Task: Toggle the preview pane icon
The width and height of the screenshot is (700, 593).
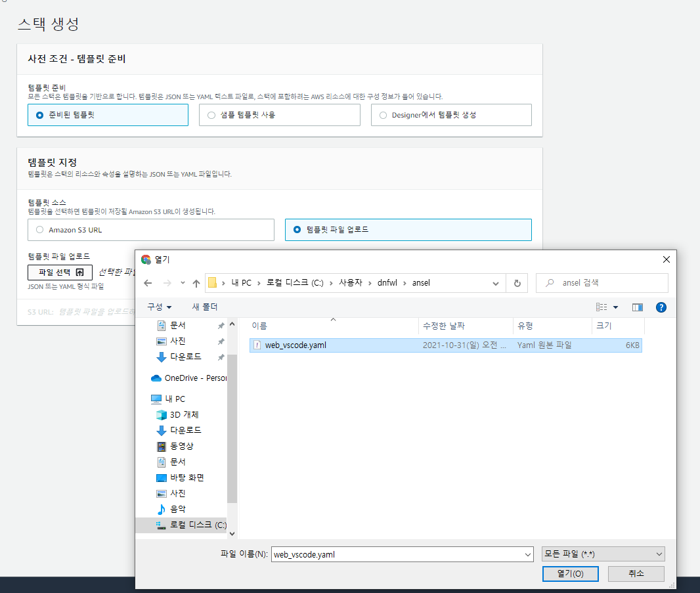Action: click(x=637, y=307)
